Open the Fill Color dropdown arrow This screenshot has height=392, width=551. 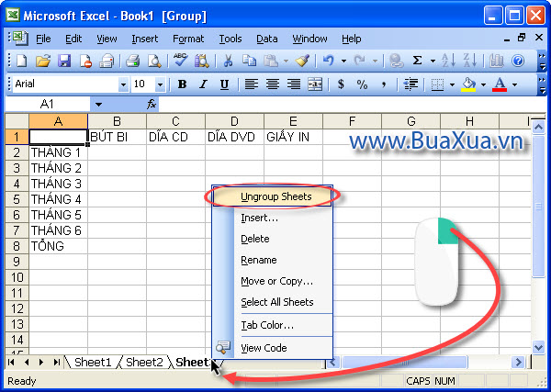(483, 84)
